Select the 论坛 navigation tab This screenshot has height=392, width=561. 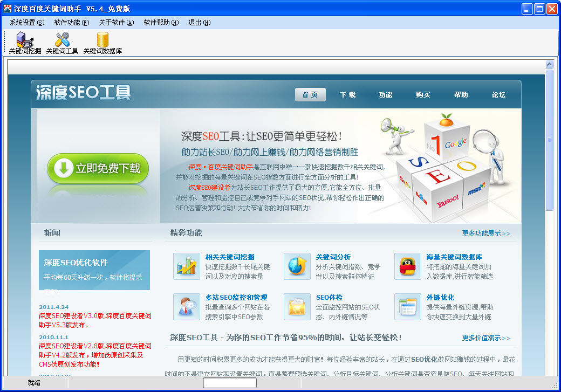pos(498,95)
